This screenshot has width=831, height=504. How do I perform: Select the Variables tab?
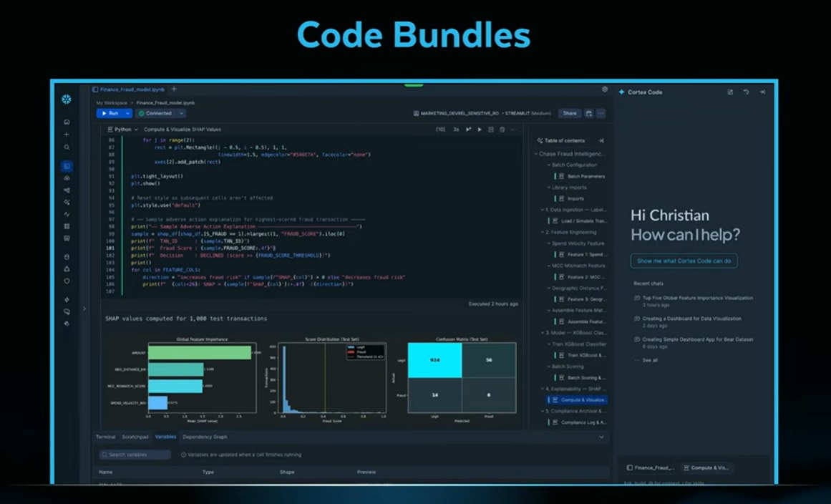[165, 437]
